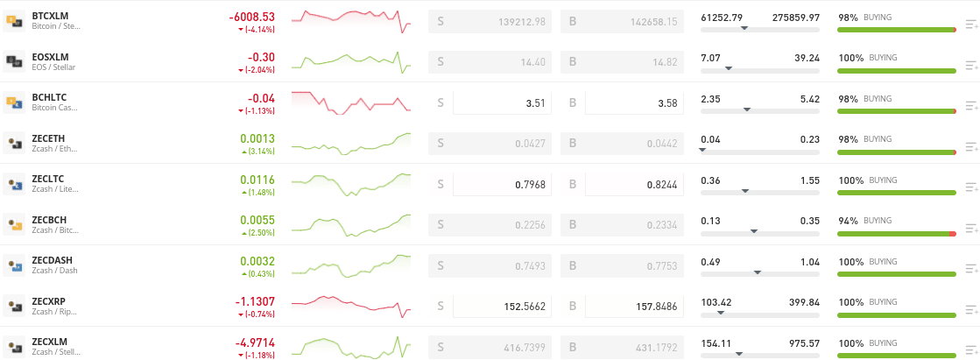This screenshot has height=360, width=980.
Task: Open the ZECLTC instrument name
Action: click(x=48, y=180)
